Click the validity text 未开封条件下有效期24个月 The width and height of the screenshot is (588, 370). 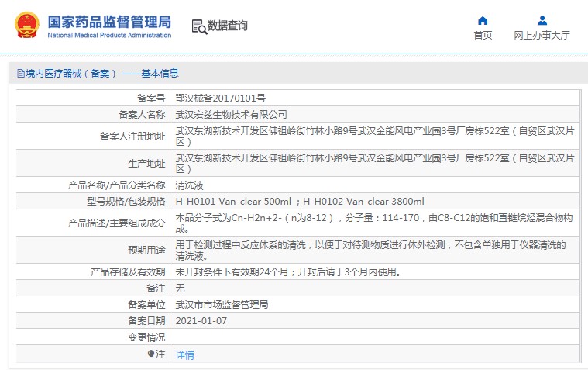[232, 272]
